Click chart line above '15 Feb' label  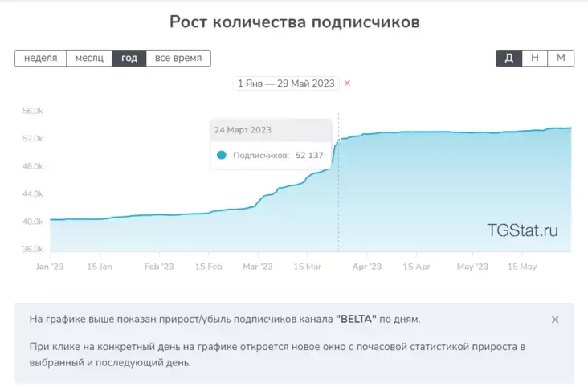(x=209, y=213)
